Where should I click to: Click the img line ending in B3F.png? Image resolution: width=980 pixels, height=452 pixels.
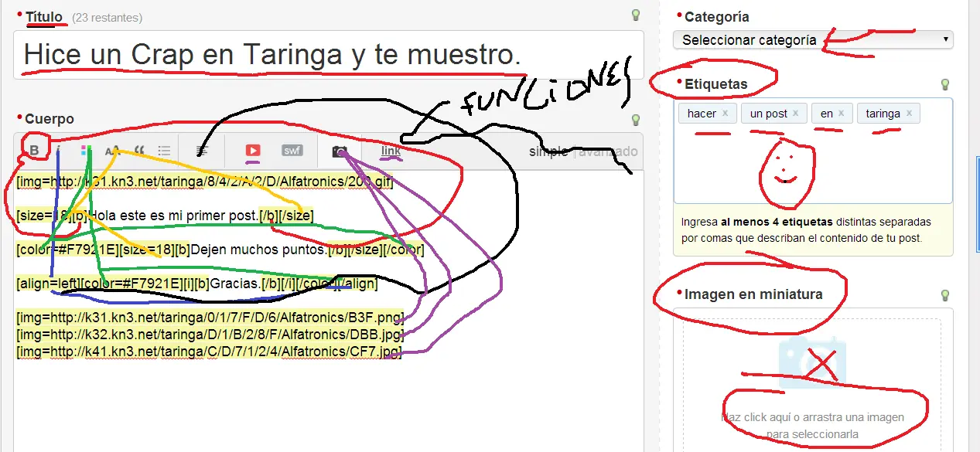point(210,318)
